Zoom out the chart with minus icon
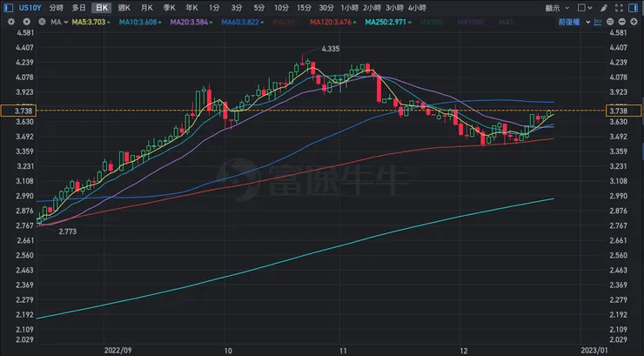The width and height of the screenshot is (644, 356). (x=622, y=22)
